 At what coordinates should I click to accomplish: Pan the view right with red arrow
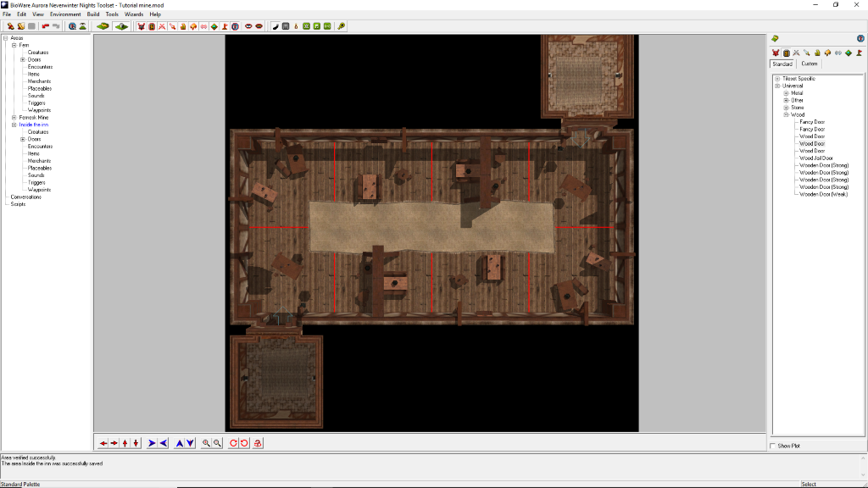(x=114, y=443)
